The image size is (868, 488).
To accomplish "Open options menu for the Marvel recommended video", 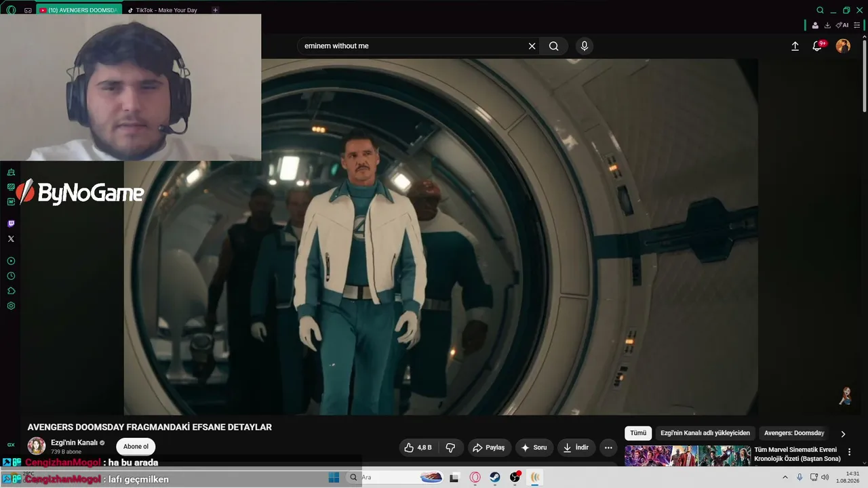I will click(x=849, y=452).
